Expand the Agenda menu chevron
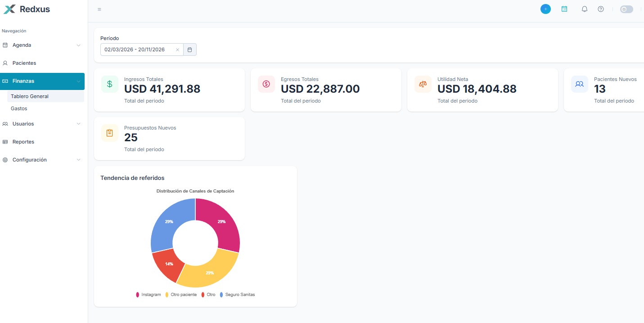The width and height of the screenshot is (644, 323). point(78,45)
